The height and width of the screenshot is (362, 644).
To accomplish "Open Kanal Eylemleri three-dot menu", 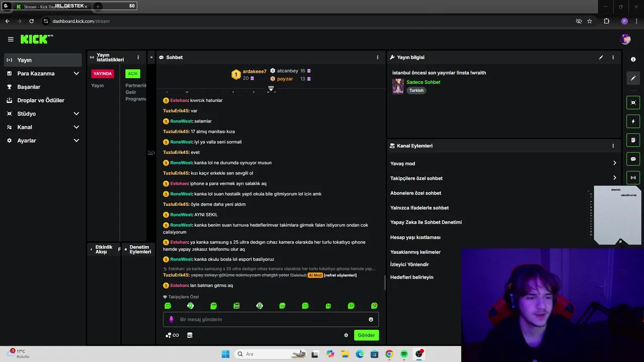I will coord(613,146).
